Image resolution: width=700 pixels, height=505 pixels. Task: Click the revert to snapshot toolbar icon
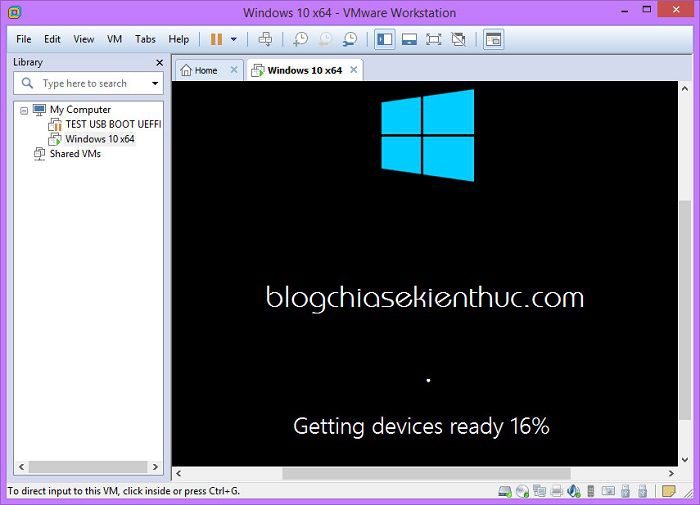325,39
